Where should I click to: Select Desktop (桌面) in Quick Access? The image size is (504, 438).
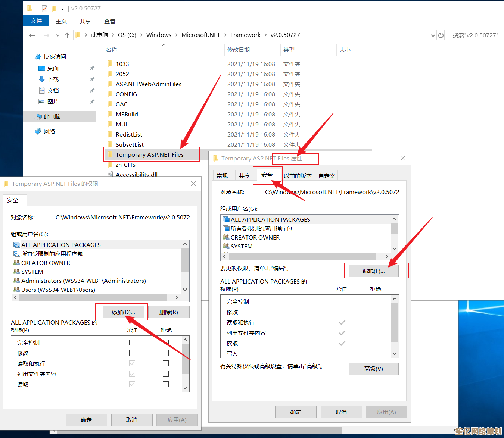coord(53,68)
